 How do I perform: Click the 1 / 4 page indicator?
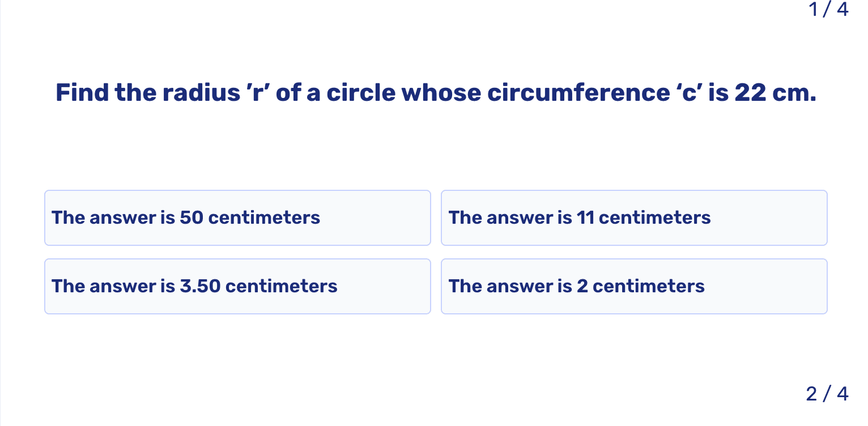[x=828, y=10]
